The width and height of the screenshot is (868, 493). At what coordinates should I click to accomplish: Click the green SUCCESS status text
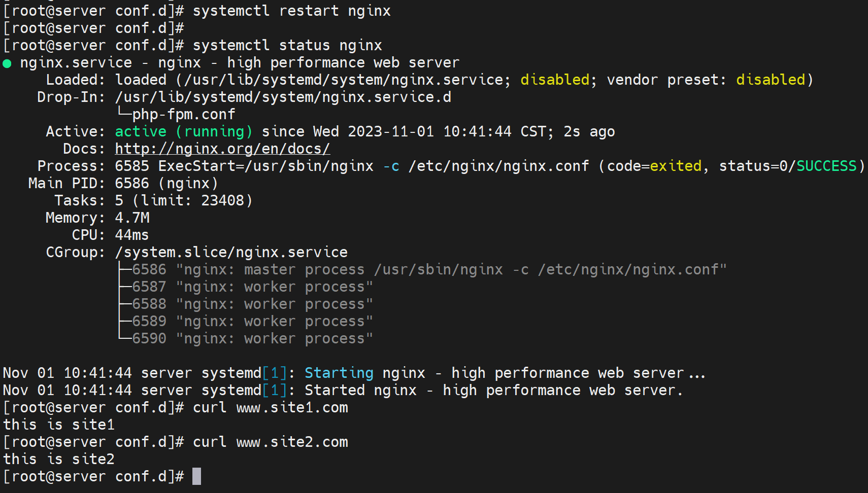tap(826, 166)
